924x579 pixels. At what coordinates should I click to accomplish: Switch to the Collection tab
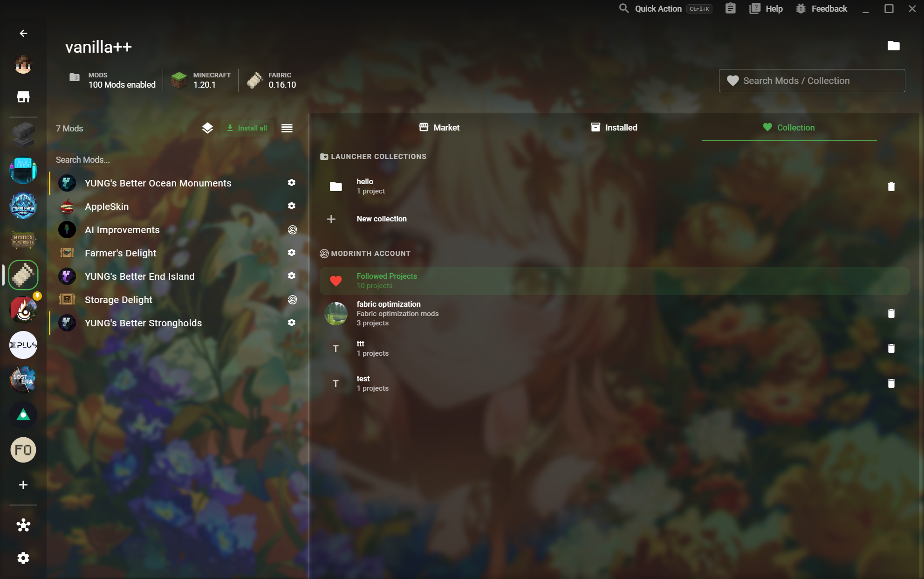click(789, 128)
